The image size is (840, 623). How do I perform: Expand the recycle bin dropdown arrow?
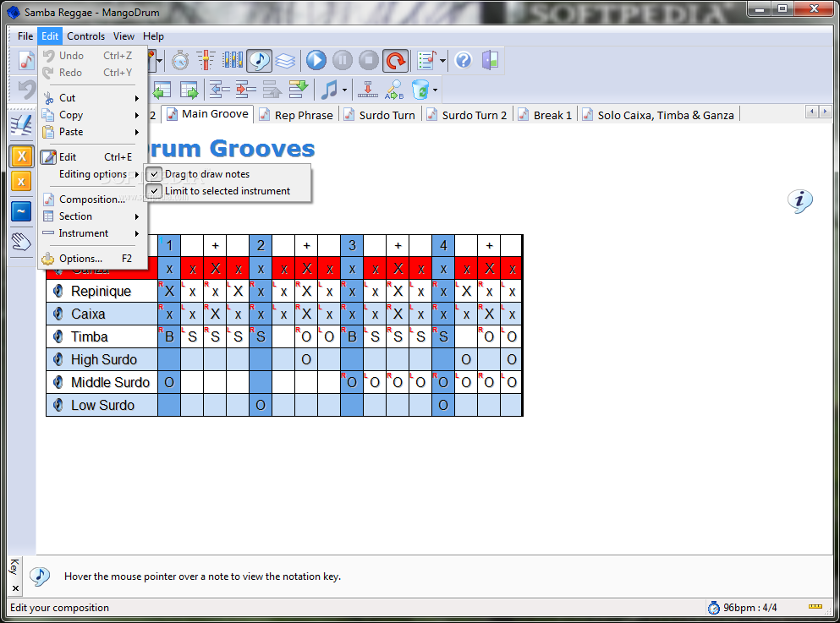click(435, 90)
